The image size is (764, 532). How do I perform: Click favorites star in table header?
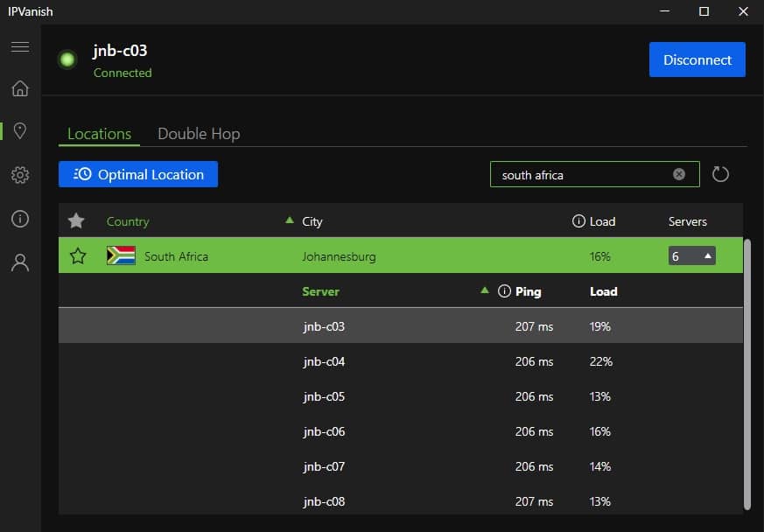[76, 221]
